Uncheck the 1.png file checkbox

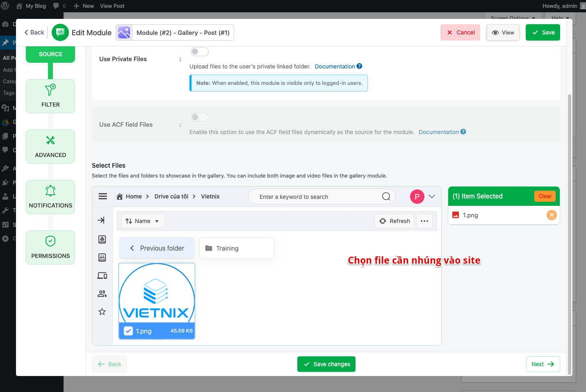coord(128,331)
